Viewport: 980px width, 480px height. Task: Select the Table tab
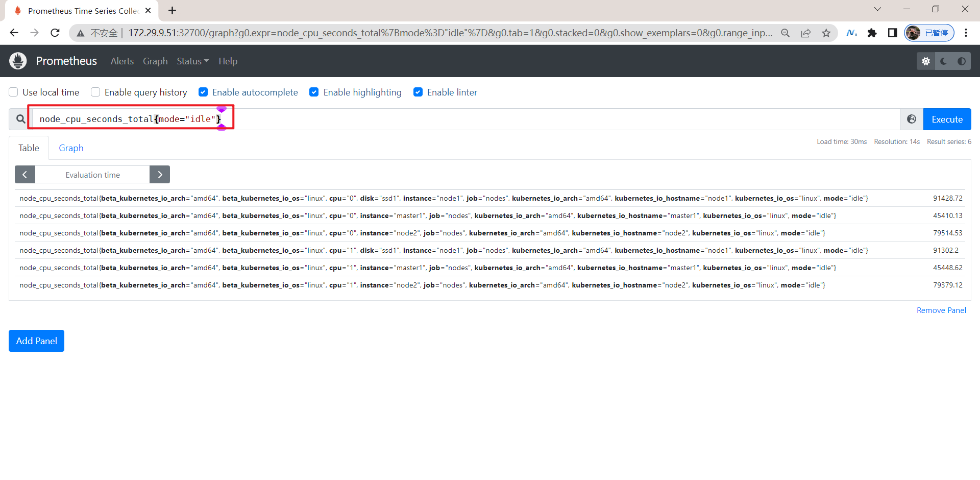(29, 148)
